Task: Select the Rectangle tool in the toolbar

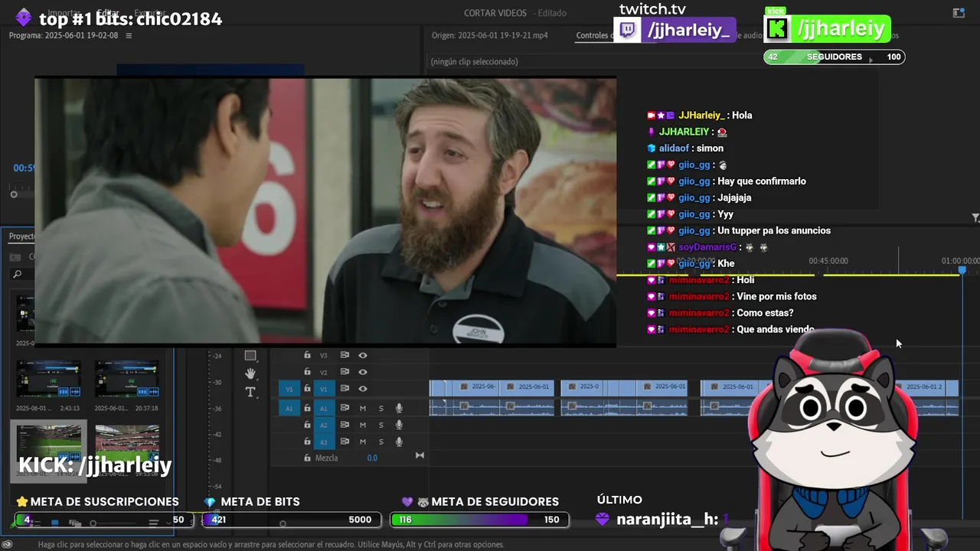Action: (250, 355)
